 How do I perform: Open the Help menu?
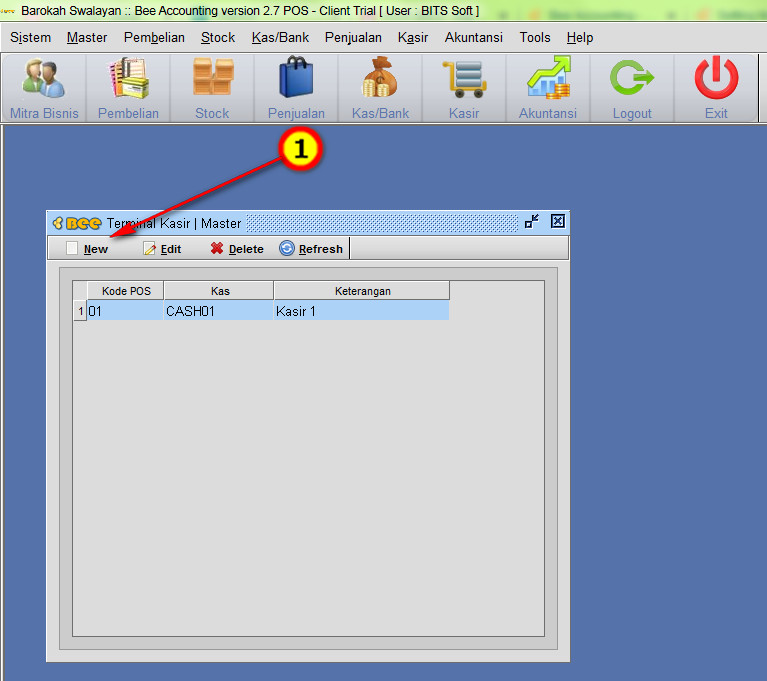580,38
